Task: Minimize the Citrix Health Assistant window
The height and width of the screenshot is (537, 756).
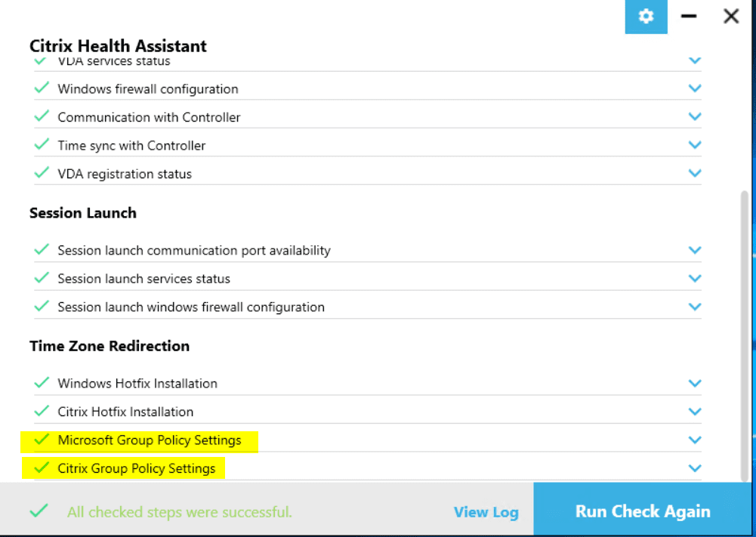Action: [689, 17]
